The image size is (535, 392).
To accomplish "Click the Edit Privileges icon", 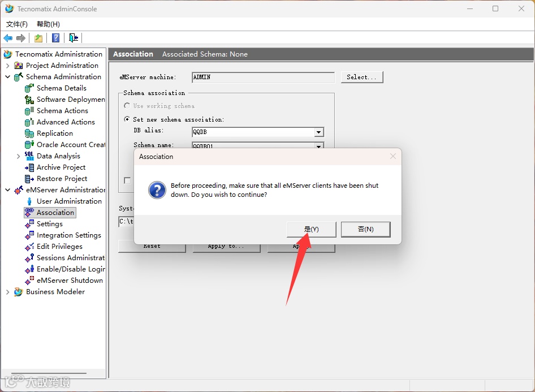I will [x=29, y=246].
